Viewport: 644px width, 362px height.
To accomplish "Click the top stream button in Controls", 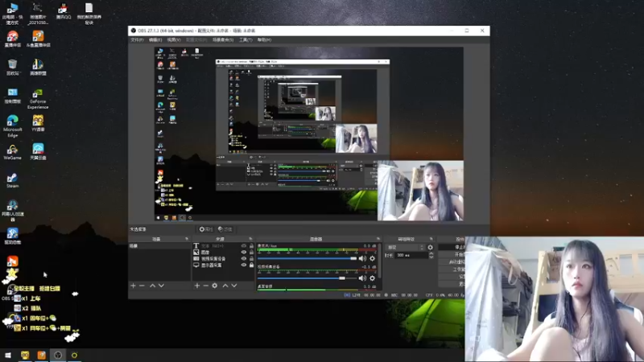I will coord(452,248).
